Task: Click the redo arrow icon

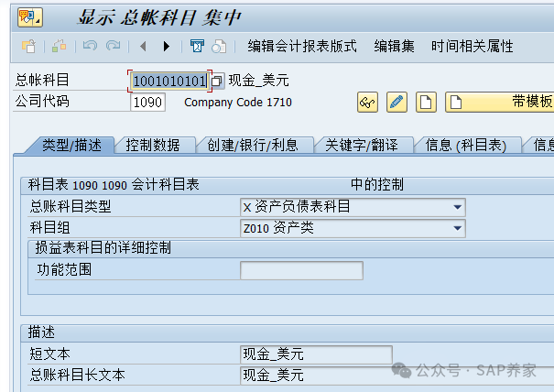Action: tap(114, 46)
